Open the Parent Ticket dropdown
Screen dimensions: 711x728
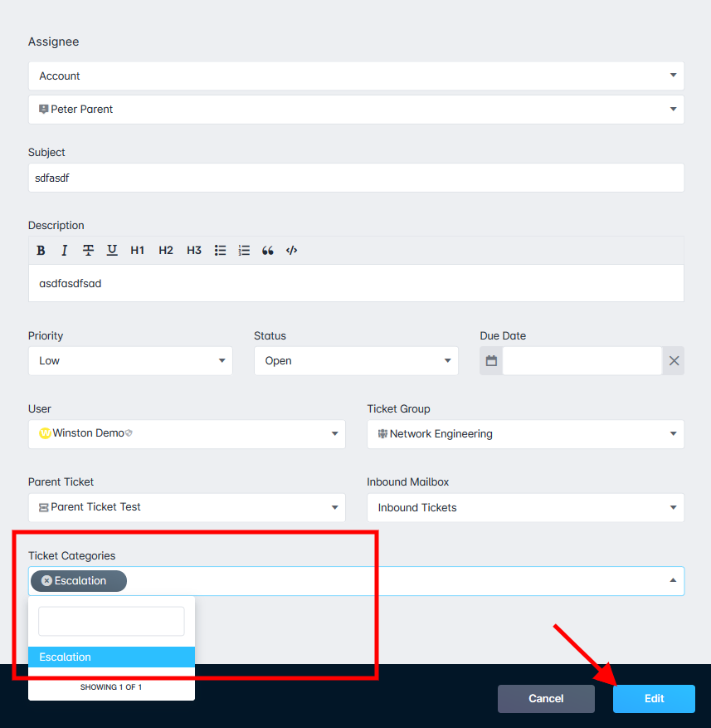pyautogui.click(x=187, y=507)
